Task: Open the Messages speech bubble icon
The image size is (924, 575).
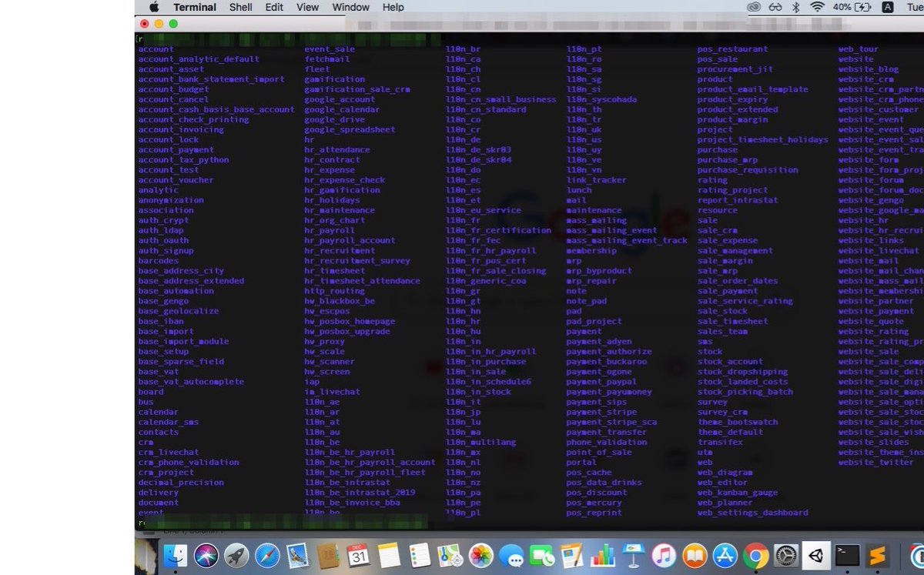Action: (x=511, y=555)
